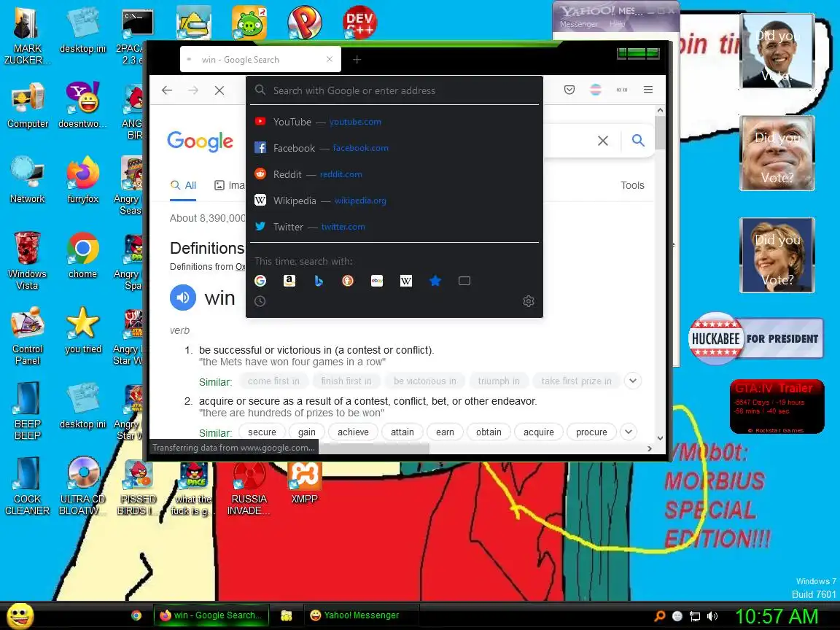Play the pronunciation speaker for win

(x=183, y=297)
